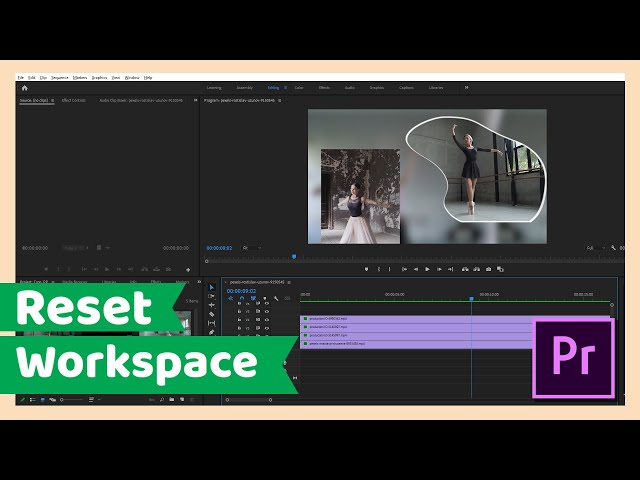The height and width of the screenshot is (480, 640).
Task: Open timeline sequence tab menu
Action: click(x=289, y=282)
